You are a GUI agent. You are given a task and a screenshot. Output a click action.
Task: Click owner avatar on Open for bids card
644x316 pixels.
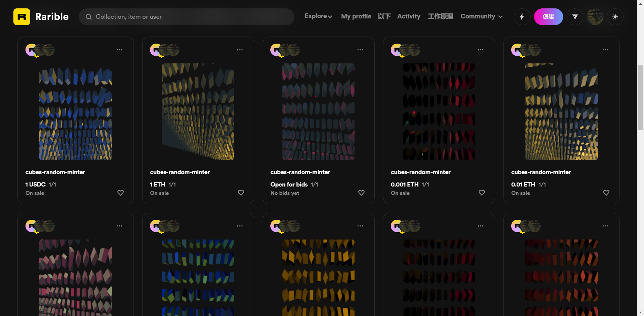tap(294, 50)
